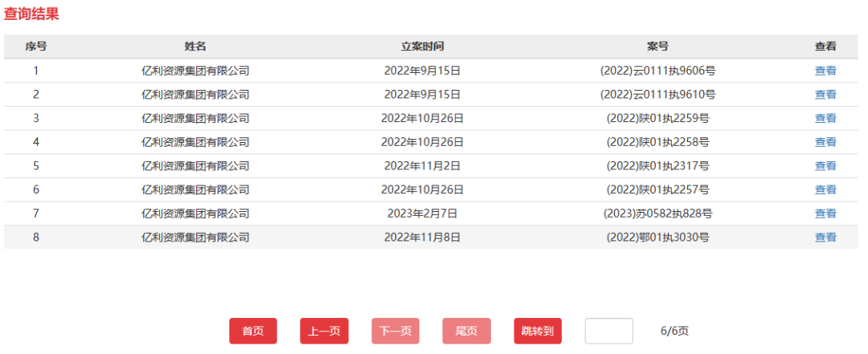Go to first page with 首页 button
This screenshot has height=354, width=868.
[x=253, y=331]
